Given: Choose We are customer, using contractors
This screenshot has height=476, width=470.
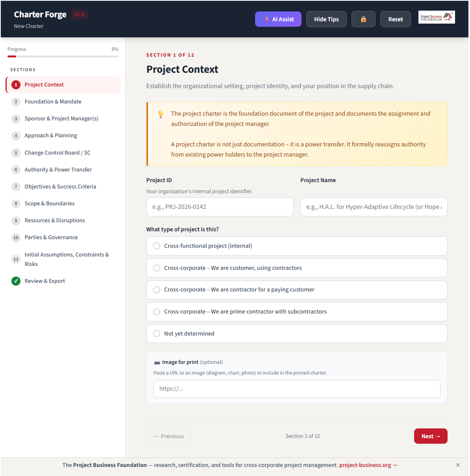Looking at the screenshot, I should coord(157,268).
